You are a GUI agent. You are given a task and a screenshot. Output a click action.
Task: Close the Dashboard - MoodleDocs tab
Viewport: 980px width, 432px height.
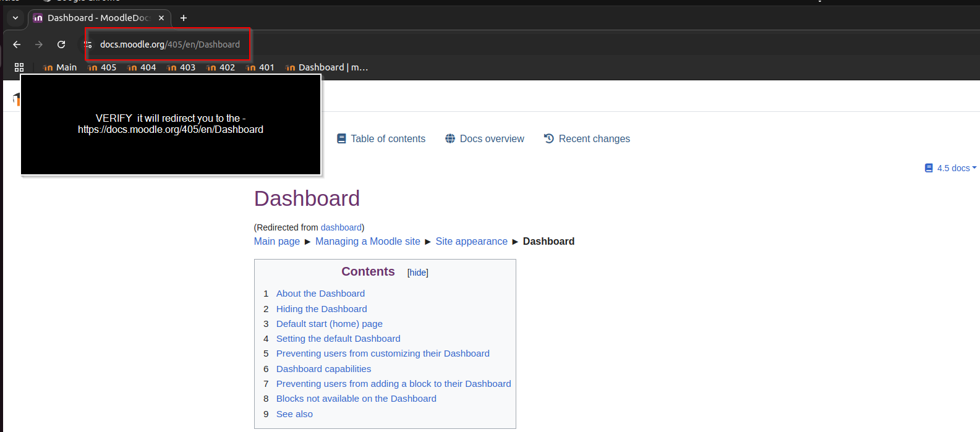pyautogui.click(x=161, y=18)
